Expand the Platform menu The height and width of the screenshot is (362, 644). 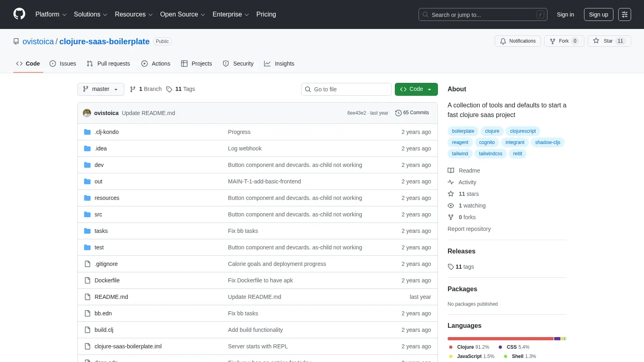(x=51, y=14)
